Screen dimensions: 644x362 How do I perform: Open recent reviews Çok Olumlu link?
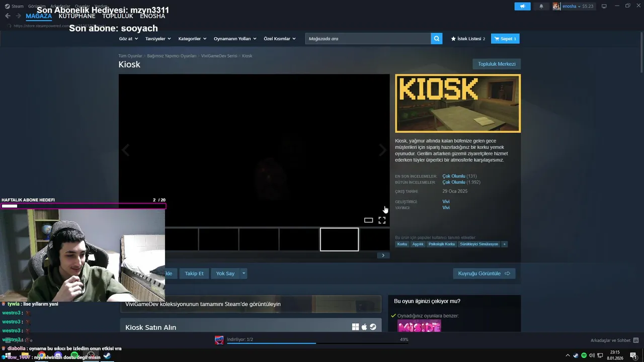454,176
